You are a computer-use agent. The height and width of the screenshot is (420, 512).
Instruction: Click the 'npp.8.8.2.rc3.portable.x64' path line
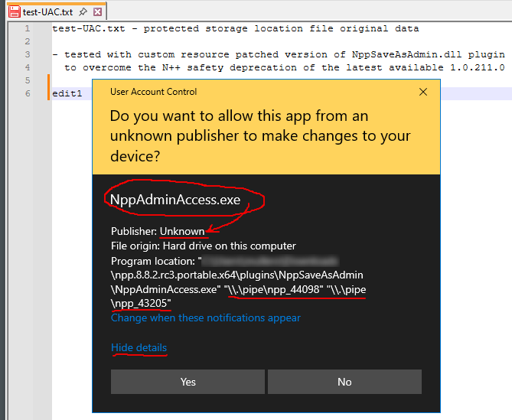(x=237, y=275)
